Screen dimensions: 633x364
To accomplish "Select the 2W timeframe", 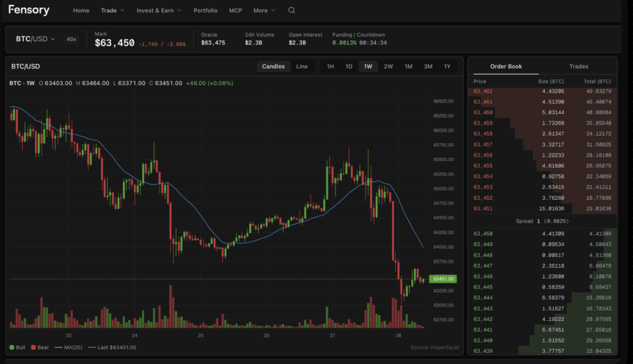I will pyautogui.click(x=388, y=66).
